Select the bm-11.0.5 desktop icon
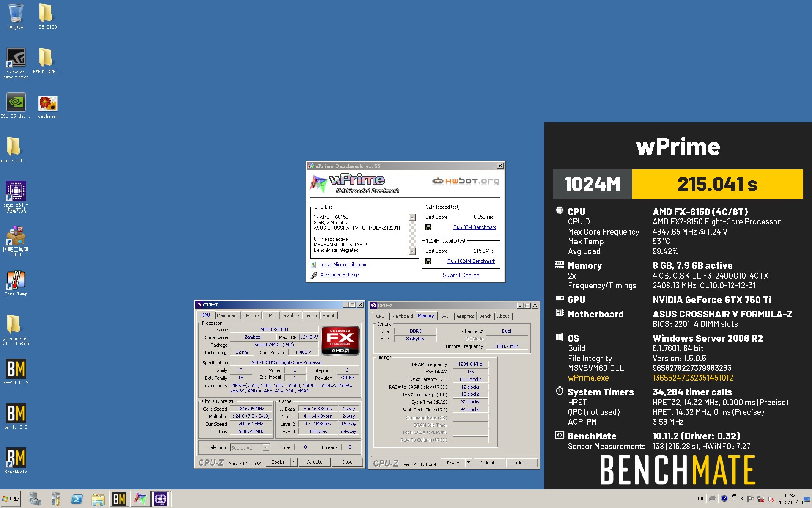The height and width of the screenshot is (508, 812). [16, 417]
